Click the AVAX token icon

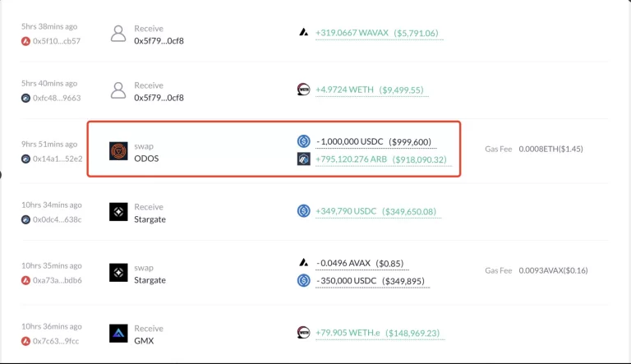pyautogui.click(x=303, y=263)
